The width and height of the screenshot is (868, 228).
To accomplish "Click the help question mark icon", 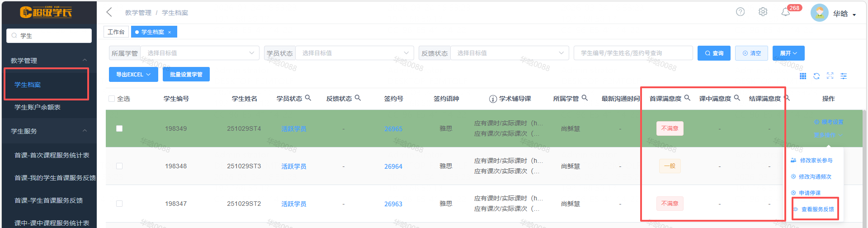I will [x=740, y=12].
